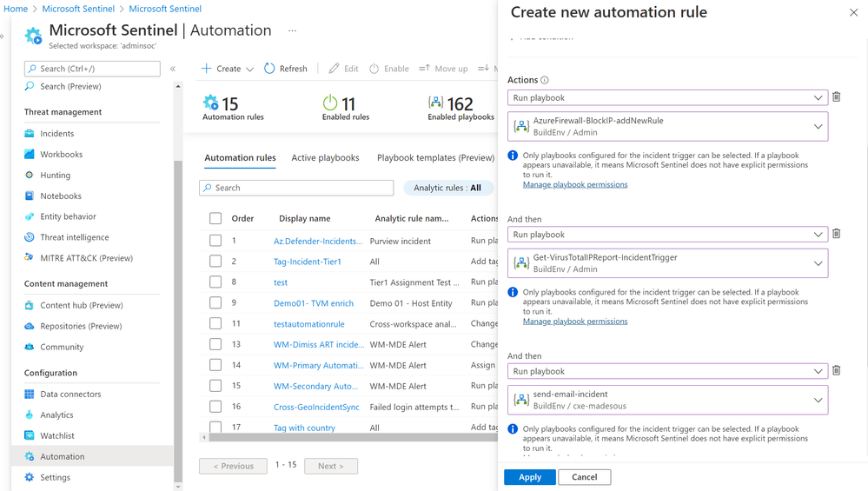Click Manage playbook permissions under VirusTotal playbook
The height and width of the screenshot is (491, 868).
(575, 321)
